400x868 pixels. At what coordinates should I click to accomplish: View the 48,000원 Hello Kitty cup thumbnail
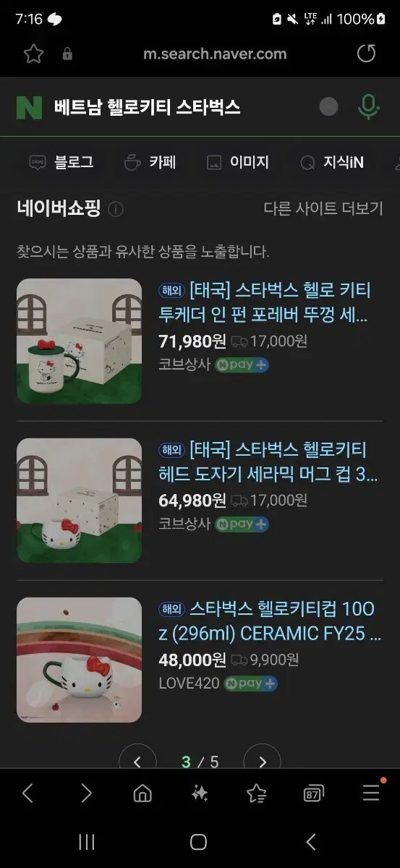pos(80,660)
